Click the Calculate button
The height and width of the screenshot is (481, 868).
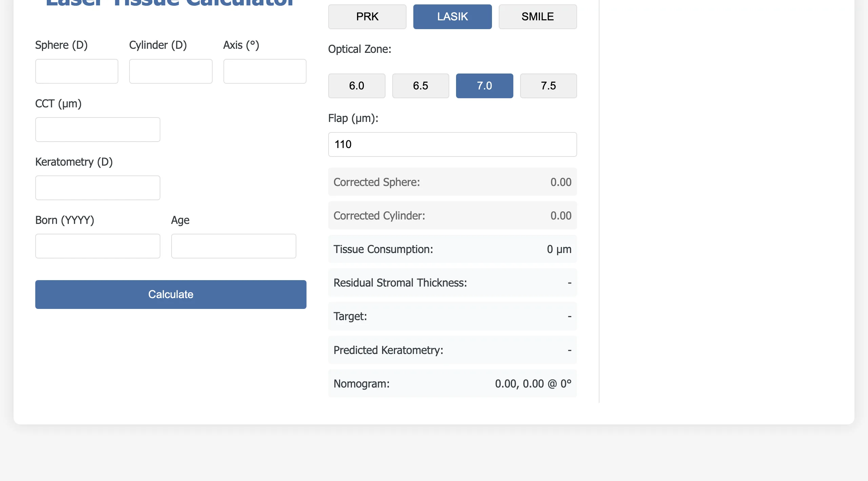171,294
